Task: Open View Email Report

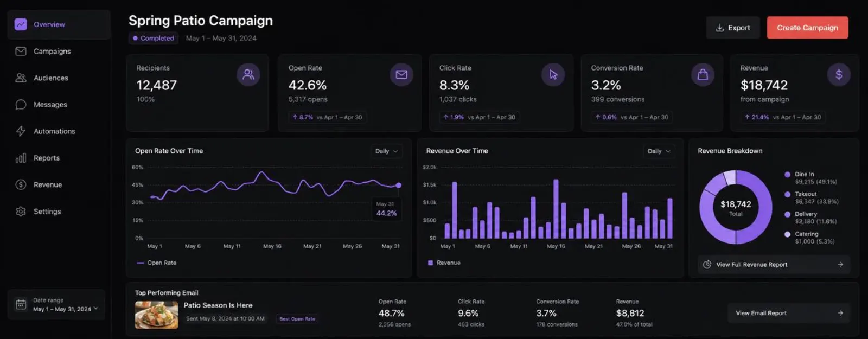Action: [x=788, y=313]
